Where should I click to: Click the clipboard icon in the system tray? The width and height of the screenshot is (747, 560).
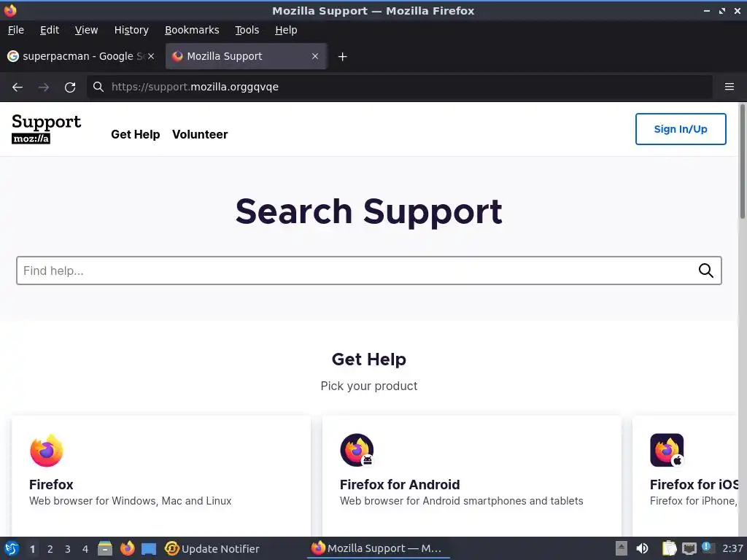[x=670, y=548]
